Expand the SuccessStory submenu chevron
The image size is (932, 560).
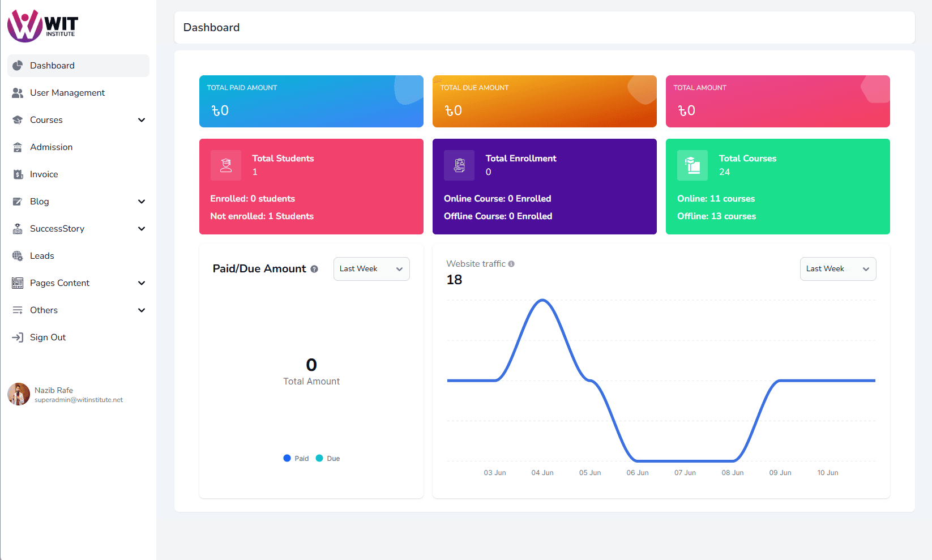tap(142, 229)
